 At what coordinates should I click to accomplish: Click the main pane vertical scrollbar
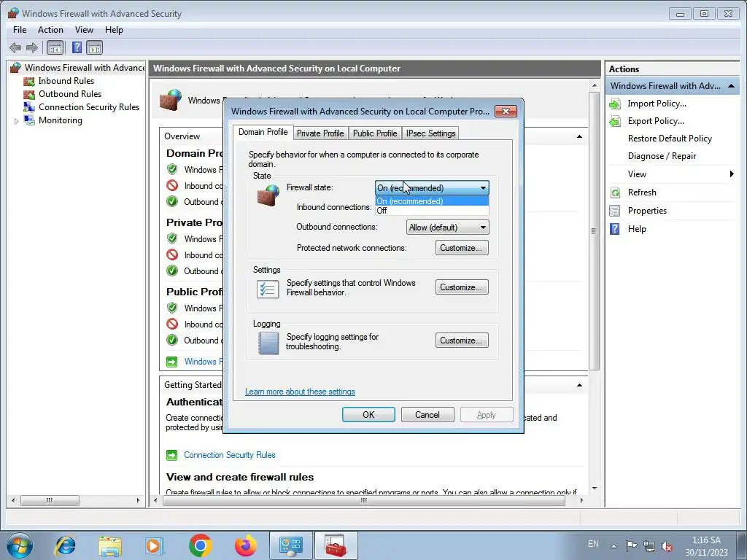click(594, 231)
